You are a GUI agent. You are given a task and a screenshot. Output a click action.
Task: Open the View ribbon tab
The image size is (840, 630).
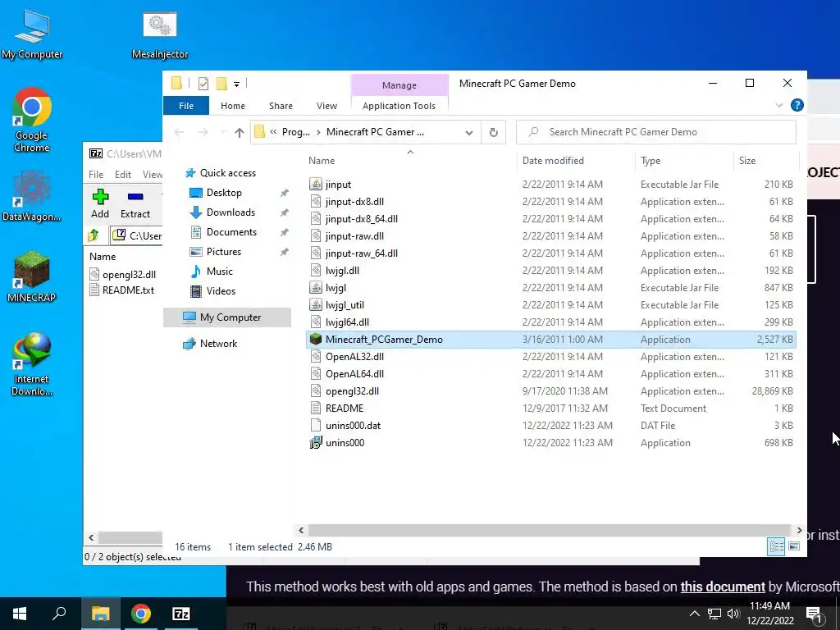point(326,106)
